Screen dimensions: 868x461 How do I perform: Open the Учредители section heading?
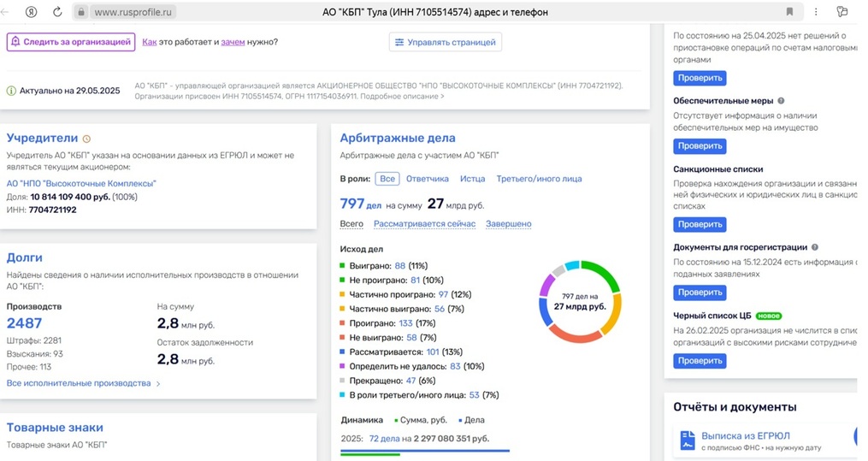[x=42, y=139]
